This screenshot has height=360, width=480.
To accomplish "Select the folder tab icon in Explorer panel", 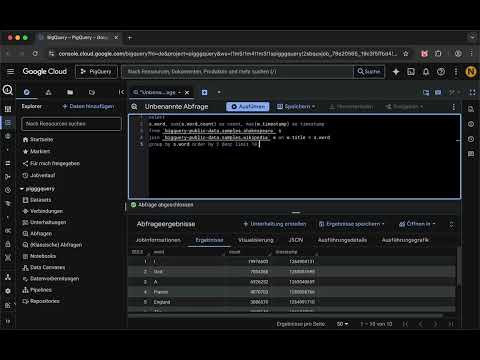I will click(70, 92).
